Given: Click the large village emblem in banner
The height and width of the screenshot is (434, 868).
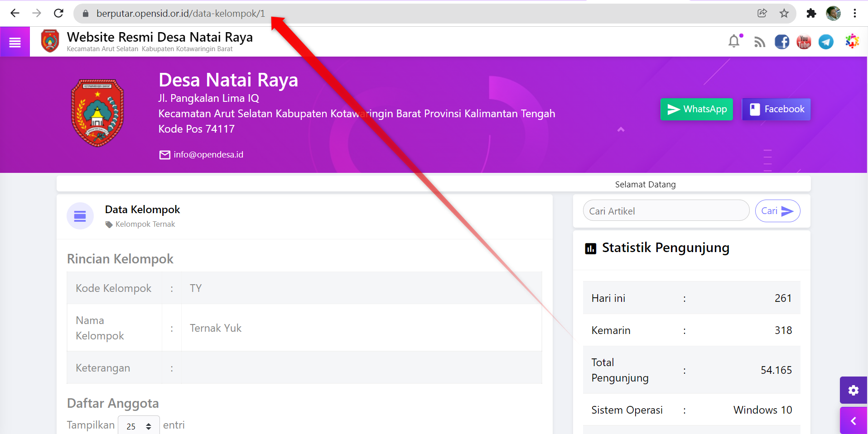Looking at the screenshot, I should coord(97,113).
